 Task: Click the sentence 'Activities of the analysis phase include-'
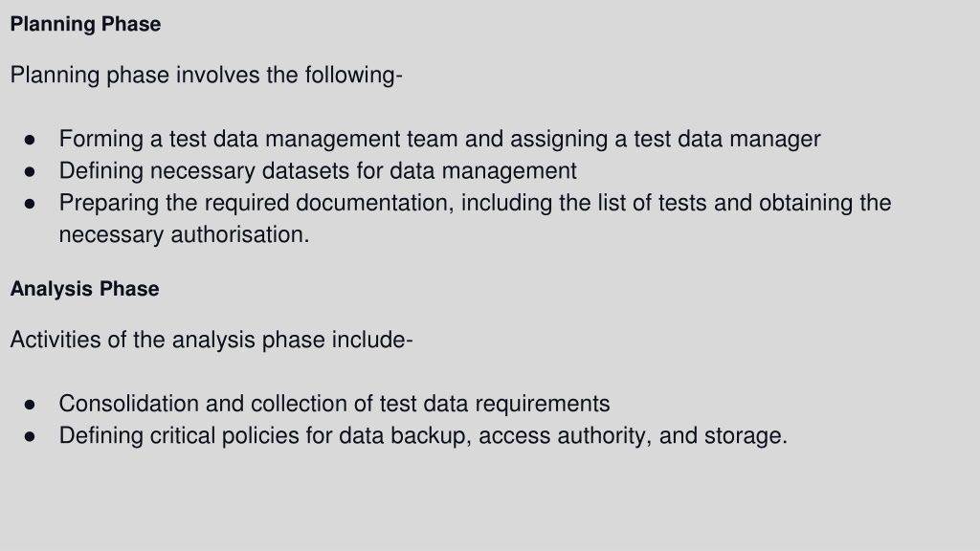pos(212,340)
